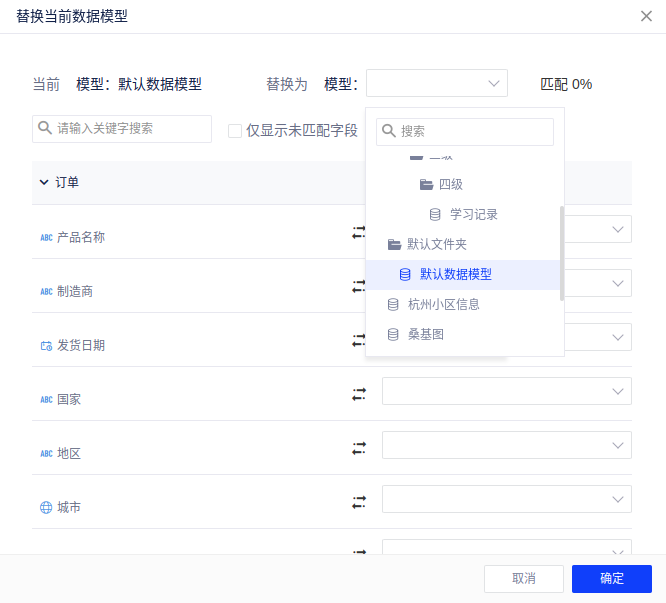Click the globe icon next to 城市
Screen dimensions: 666x603
[46, 508]
